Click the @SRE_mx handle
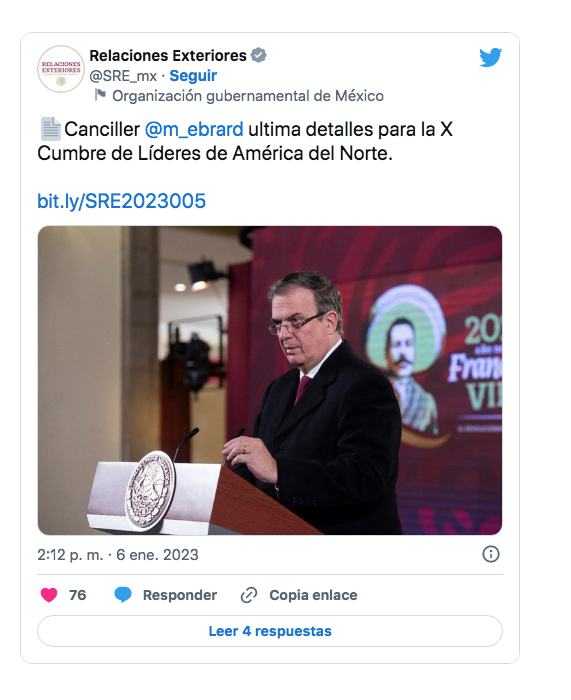 pos(123,76)
